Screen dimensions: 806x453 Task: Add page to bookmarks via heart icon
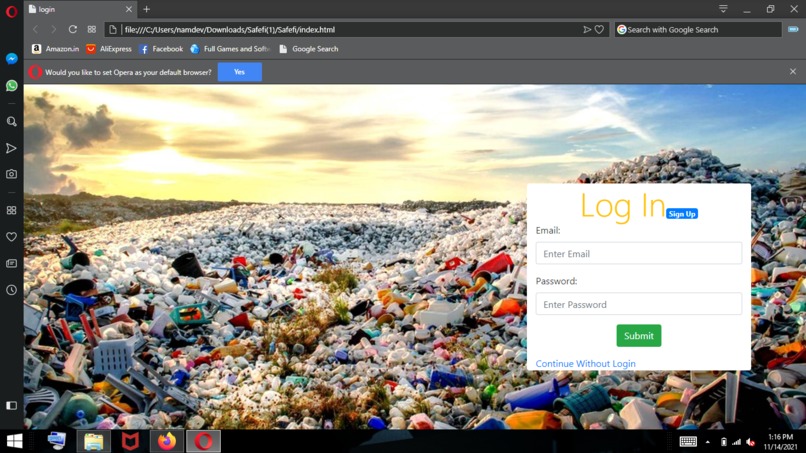coord(599,29)
